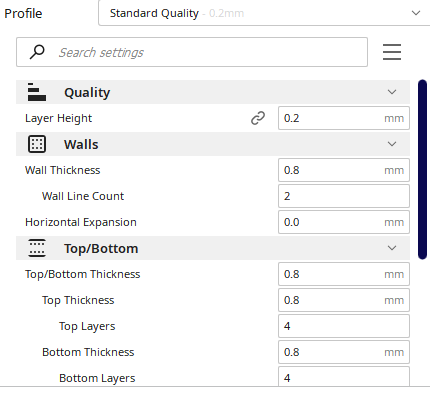The height and width of the screenshot is (394, 430).
Task: Edit the Wall Line Count value
Action: coord(344,196)
